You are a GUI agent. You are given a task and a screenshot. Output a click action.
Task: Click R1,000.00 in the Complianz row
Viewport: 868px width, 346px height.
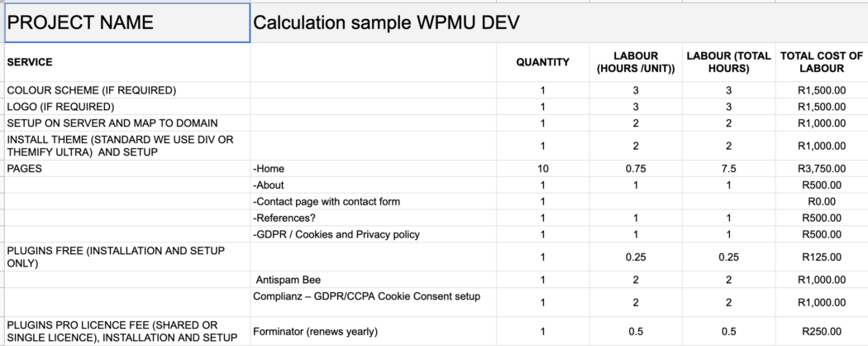click(x=822, y=302)
